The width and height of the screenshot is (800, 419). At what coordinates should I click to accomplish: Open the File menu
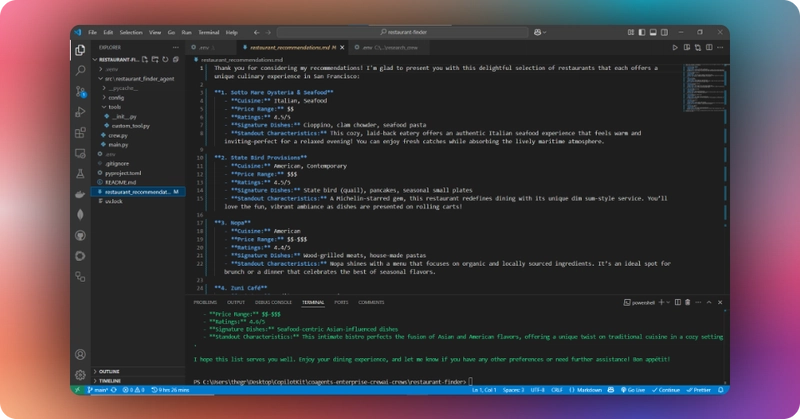(x=92, y=32)
